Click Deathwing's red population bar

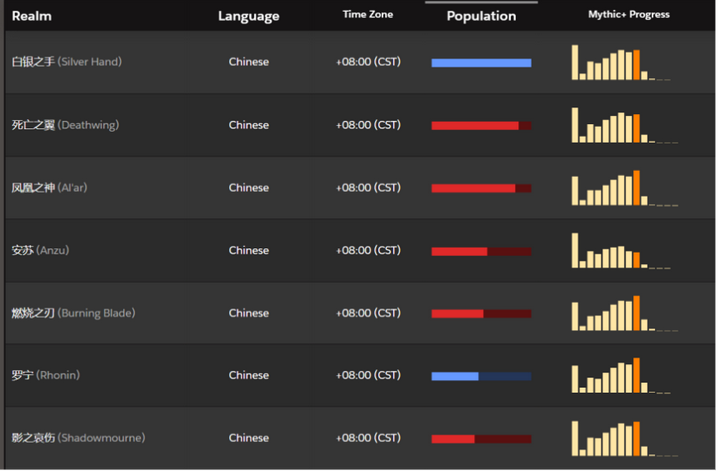pyautogui.click(x=481, y=126)
